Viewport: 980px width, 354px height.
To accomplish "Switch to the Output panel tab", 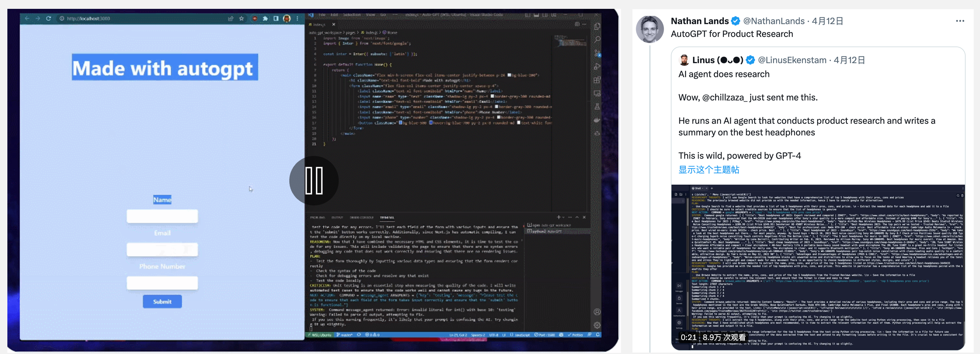I will [337, 218].
